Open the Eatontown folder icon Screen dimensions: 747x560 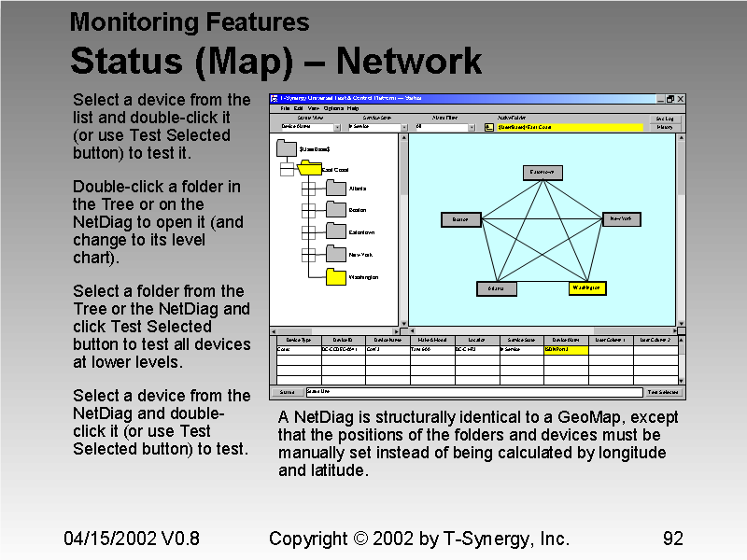tap(335, 231)
